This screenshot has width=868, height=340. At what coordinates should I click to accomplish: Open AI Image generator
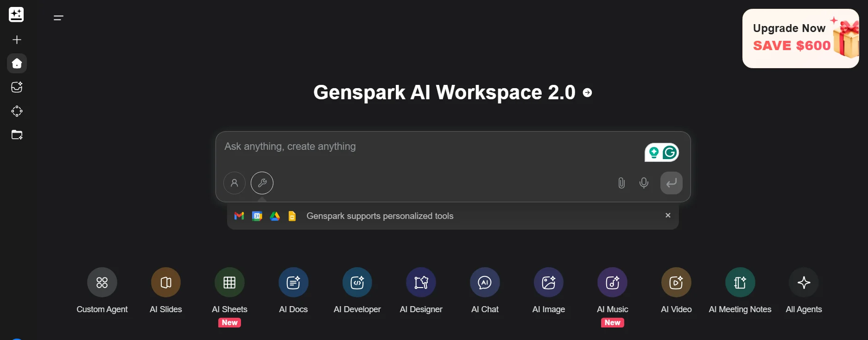[x=549, y=291]
